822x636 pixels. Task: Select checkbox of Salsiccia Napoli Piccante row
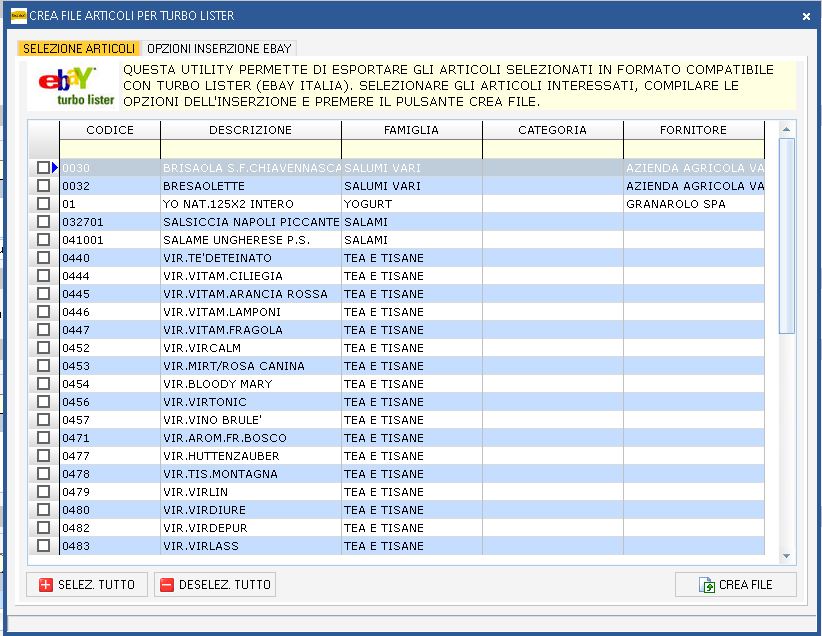pyautogui.click(x=44, y=222)
